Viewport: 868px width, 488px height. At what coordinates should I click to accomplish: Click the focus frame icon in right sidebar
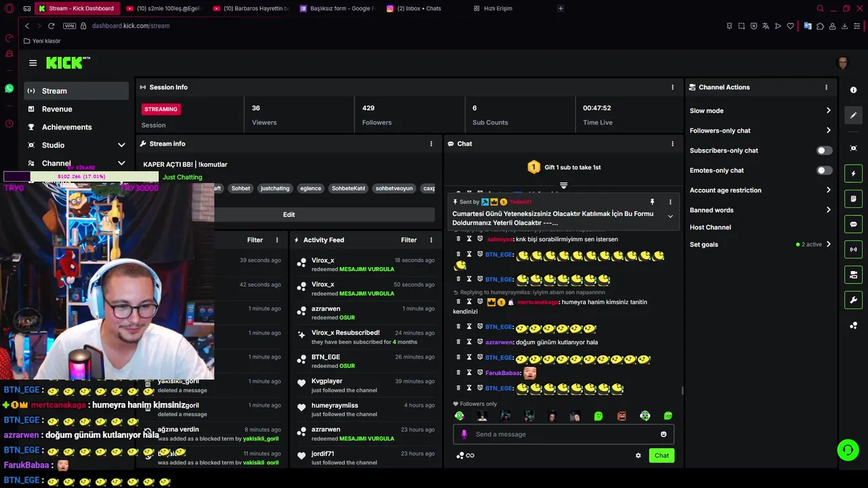853,148
